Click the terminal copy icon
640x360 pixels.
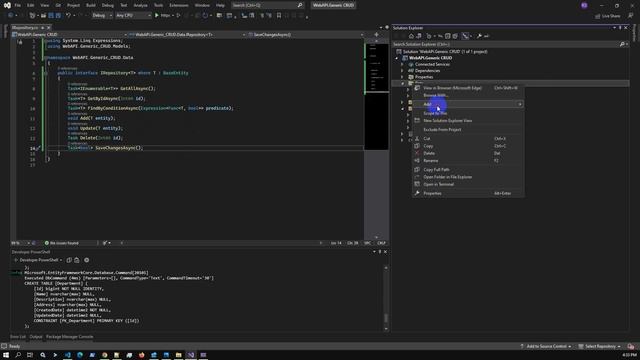(x=69, y=260)
